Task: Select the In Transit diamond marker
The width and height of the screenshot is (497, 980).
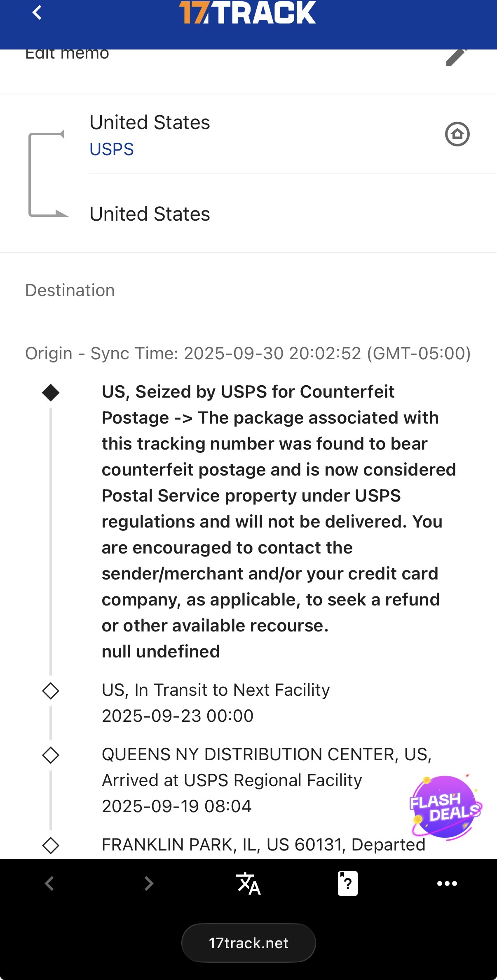Action: 51,690
